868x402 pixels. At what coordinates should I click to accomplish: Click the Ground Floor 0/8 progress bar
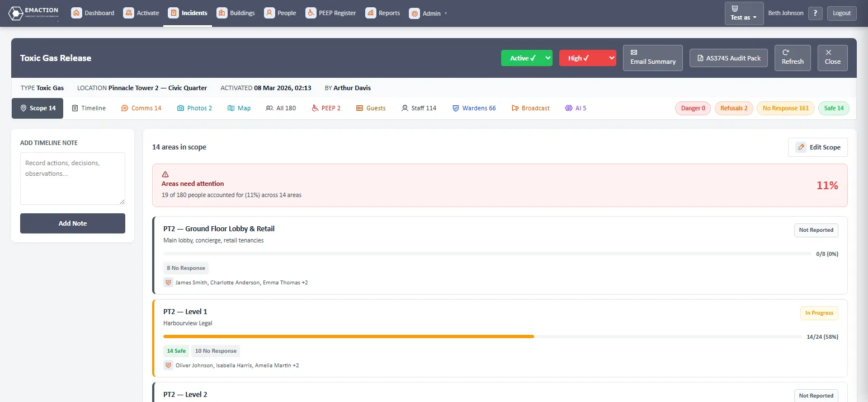tap(487, 254)
